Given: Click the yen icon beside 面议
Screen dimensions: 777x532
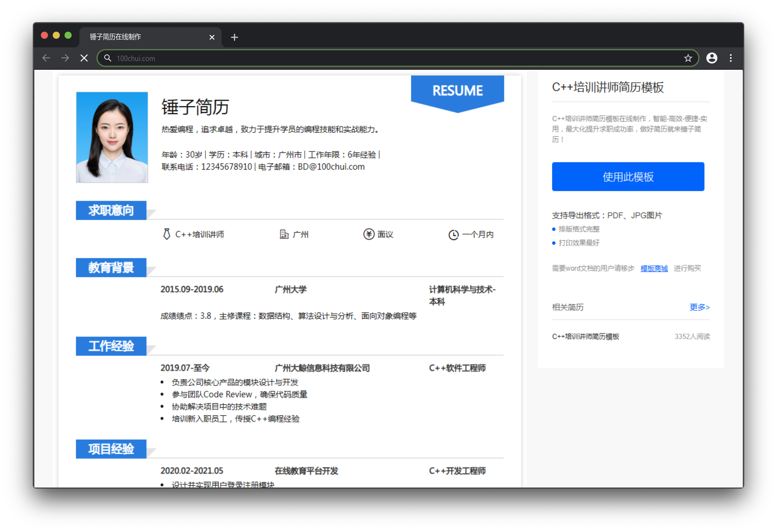Looking at the screenshot, I should click(368, 234).
